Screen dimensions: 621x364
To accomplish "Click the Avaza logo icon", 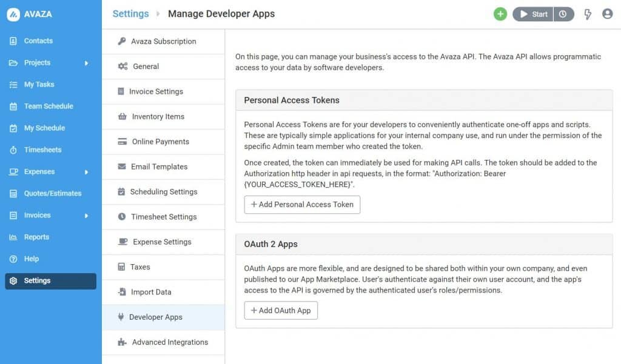I will coord(13,15).
